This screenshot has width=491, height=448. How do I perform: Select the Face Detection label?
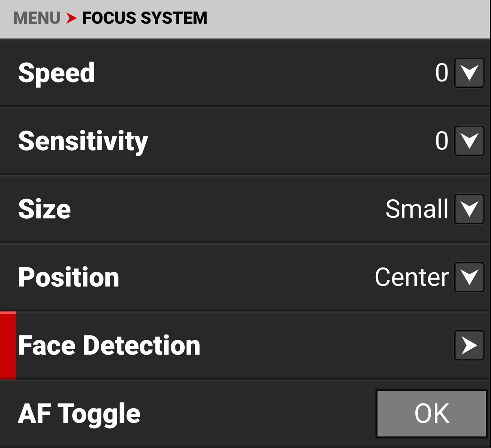click(109, 345)
